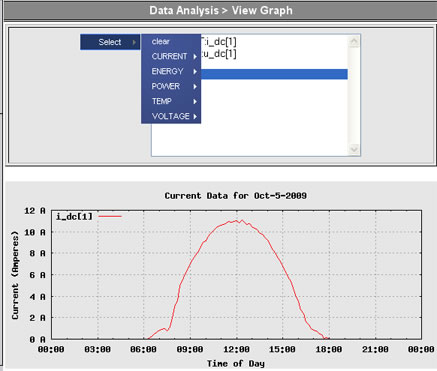The height and width of the screenshot is (371, 437).
Task: Click the arrow beside TEMP
Action: pyautogui.click(x=195, y=101)
